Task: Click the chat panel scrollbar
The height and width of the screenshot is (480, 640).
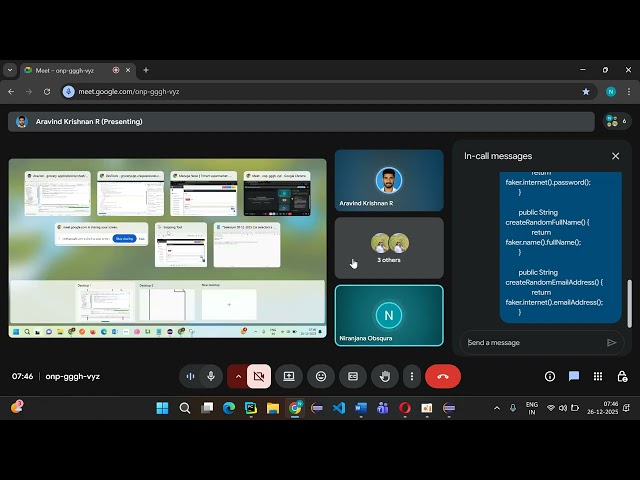Action: (629, 303)
